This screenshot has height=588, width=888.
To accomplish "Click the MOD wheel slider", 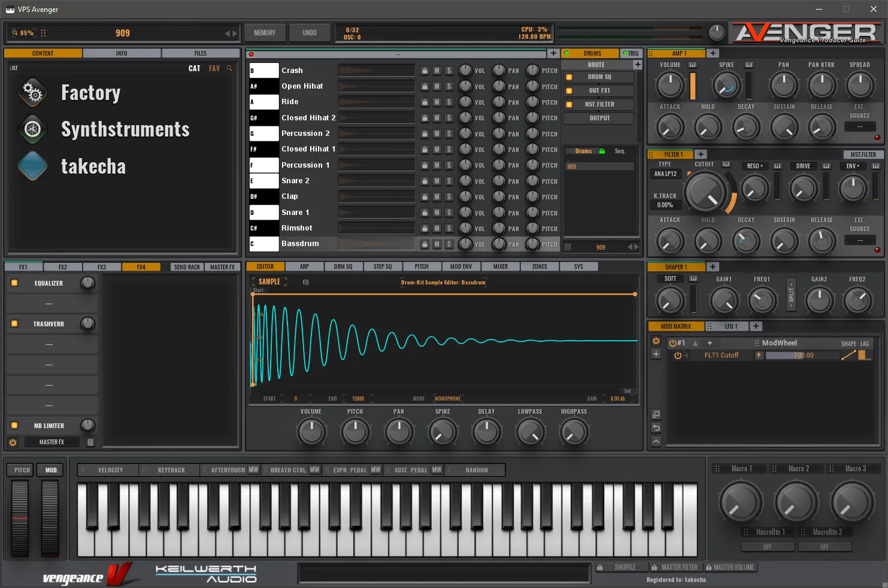I will pos(50,518).
